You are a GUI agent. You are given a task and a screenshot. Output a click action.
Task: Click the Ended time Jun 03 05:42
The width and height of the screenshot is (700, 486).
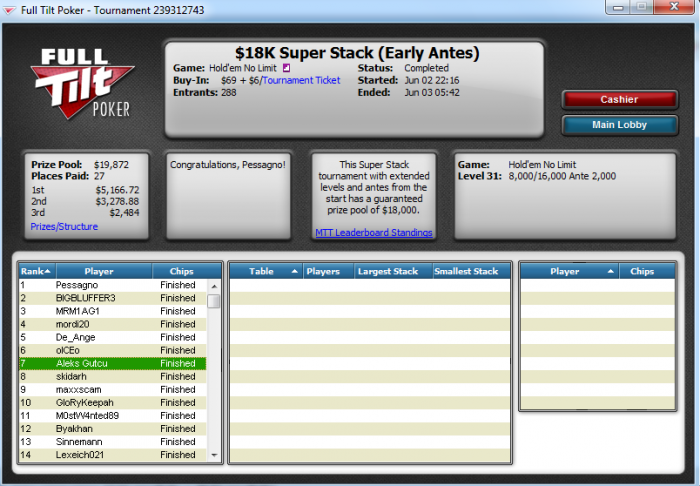tap(432, 92)
